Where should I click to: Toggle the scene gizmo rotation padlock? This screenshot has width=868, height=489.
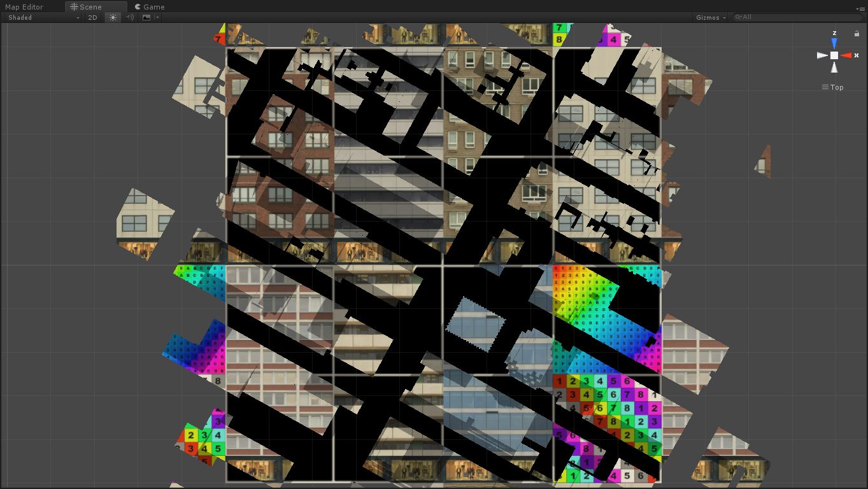pyautogui.click(x=858, y=33)
